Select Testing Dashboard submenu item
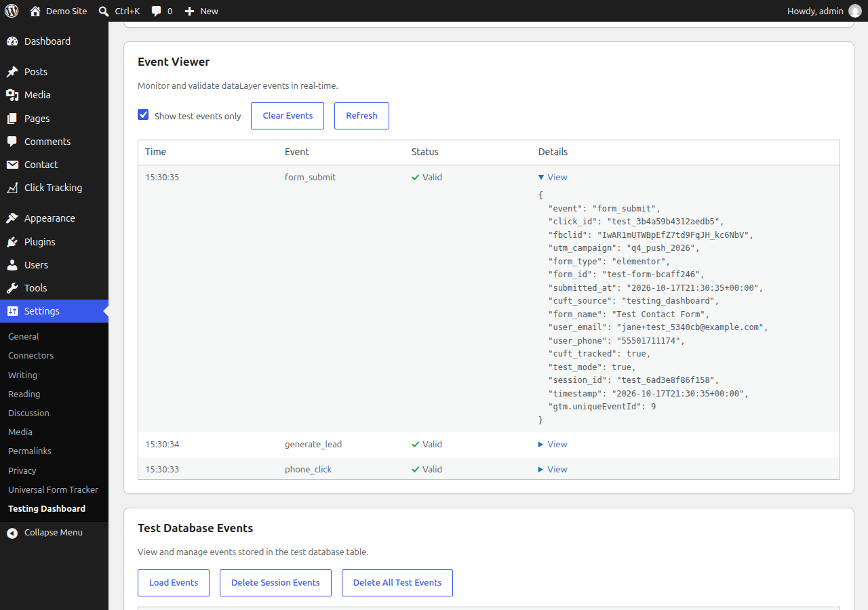The width and height of the screenshot is (868, 610). click(x=47, y=508)
